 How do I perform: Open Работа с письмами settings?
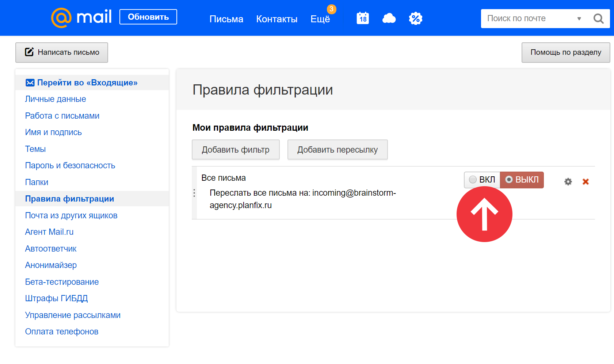[62, 116]
